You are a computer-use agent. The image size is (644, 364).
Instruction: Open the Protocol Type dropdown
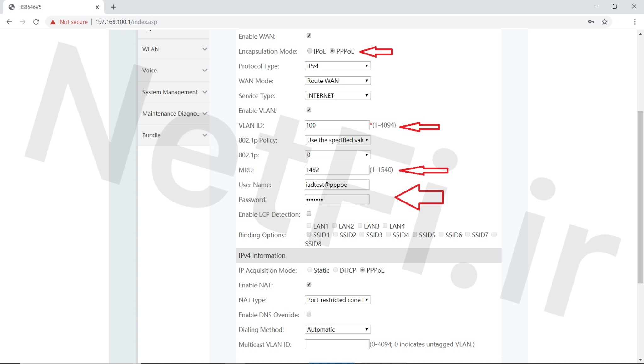[337, 66]
